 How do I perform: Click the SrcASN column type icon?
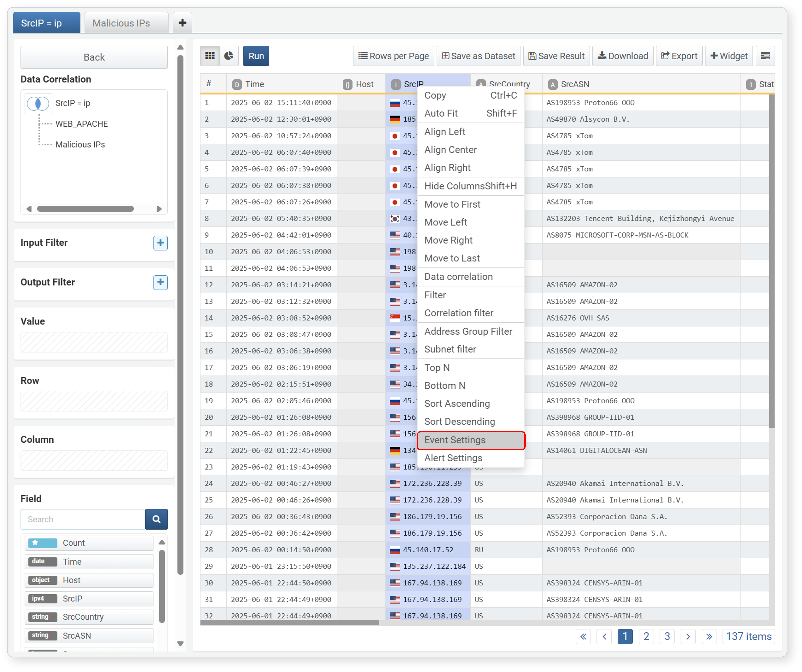(553, 84)
